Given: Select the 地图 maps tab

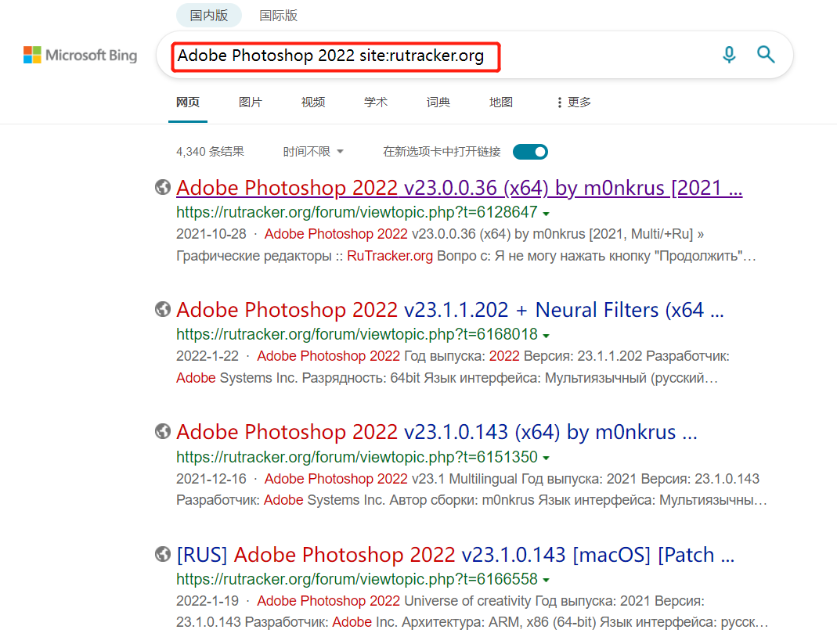Looking at the screenshot, I should (x=500, y=102).
